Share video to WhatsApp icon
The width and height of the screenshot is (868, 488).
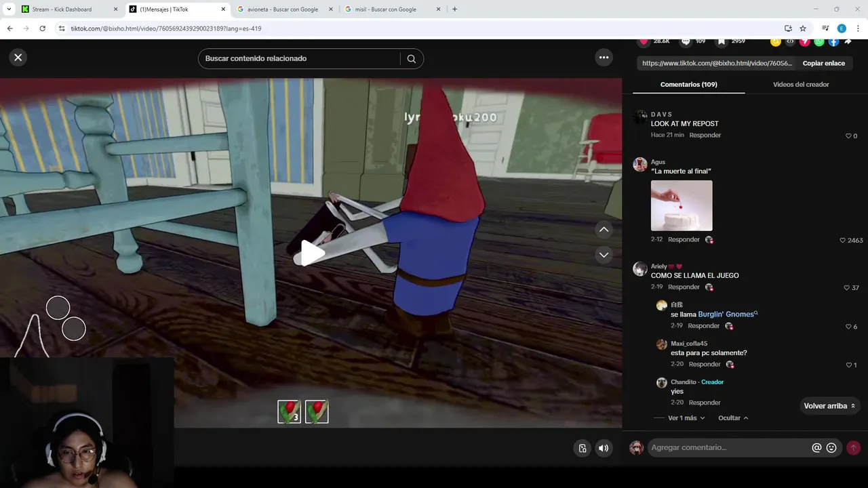point(819,42)
